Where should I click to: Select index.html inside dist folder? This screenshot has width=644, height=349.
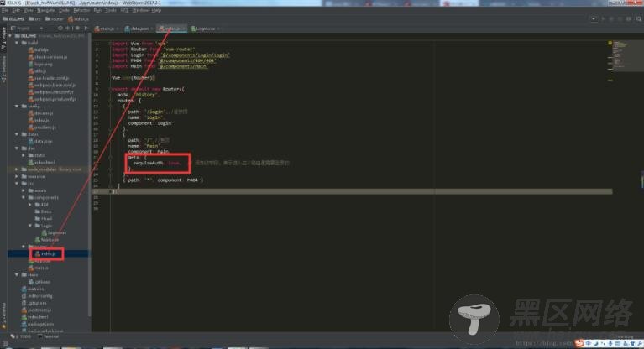tap(41, 162)
